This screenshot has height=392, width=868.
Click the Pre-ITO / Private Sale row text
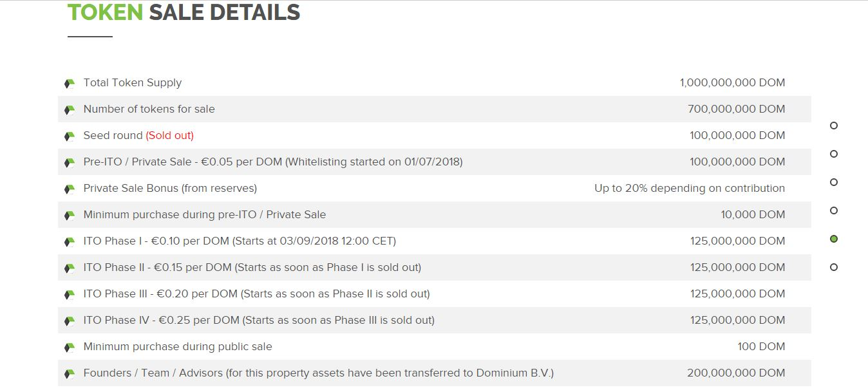click(x=273, y=162)
